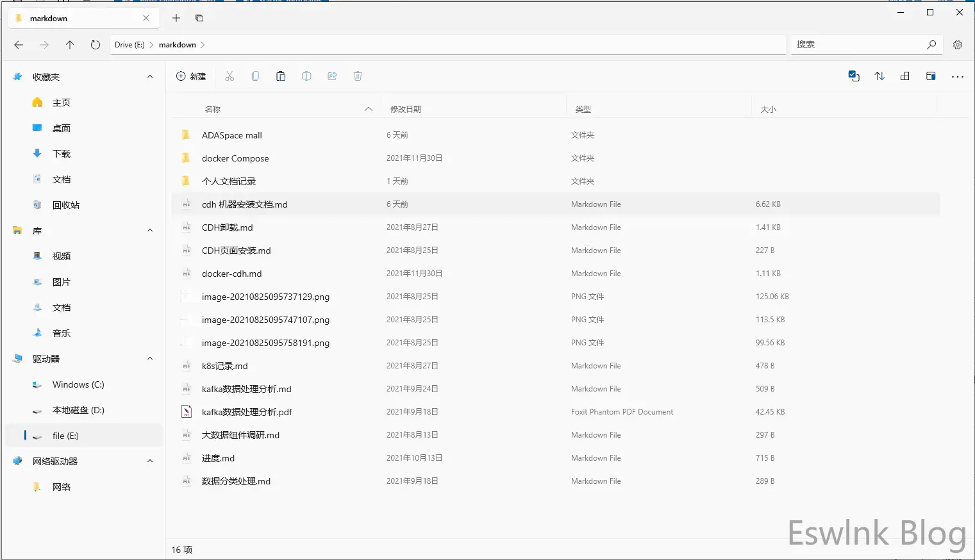
Task: Collapse the 收藏夹 section
Action: point(150,77)
